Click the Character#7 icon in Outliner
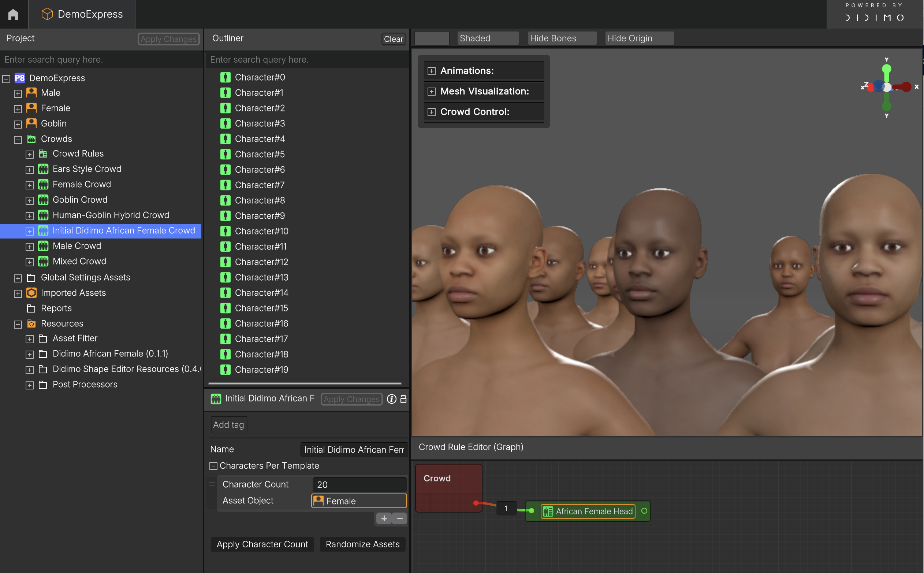Viewport: 924px width, 573px height. (x=225, y=185)
